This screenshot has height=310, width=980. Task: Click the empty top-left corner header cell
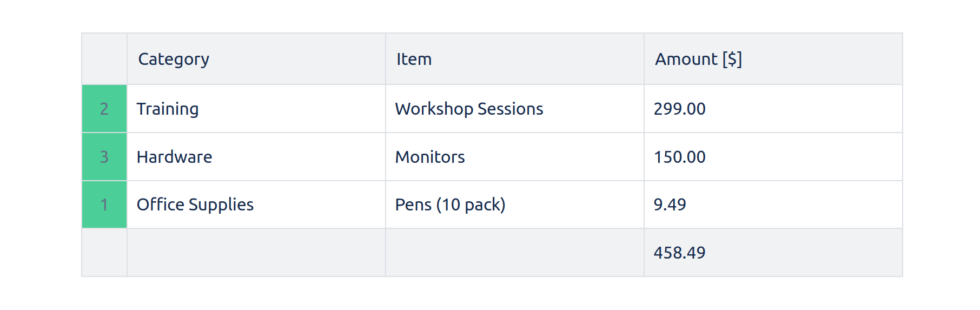pos(104,59)
